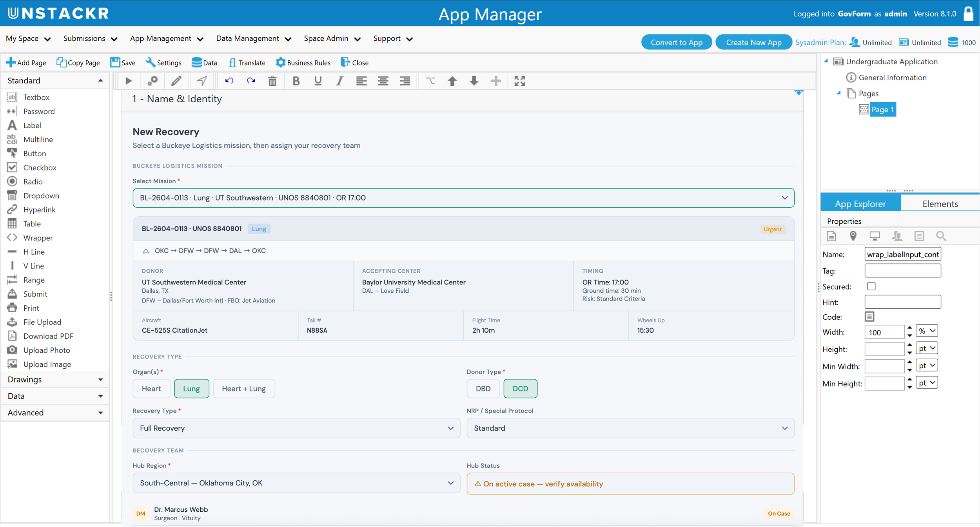Click the move up arrow icon

click(x=452, y=81)
